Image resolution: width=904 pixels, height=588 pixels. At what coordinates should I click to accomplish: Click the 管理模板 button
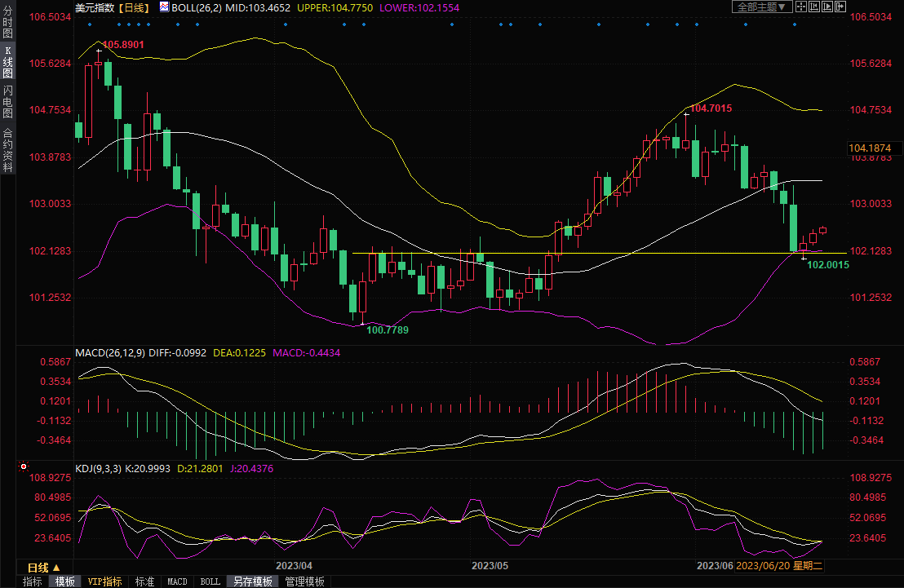coord(305,581)
